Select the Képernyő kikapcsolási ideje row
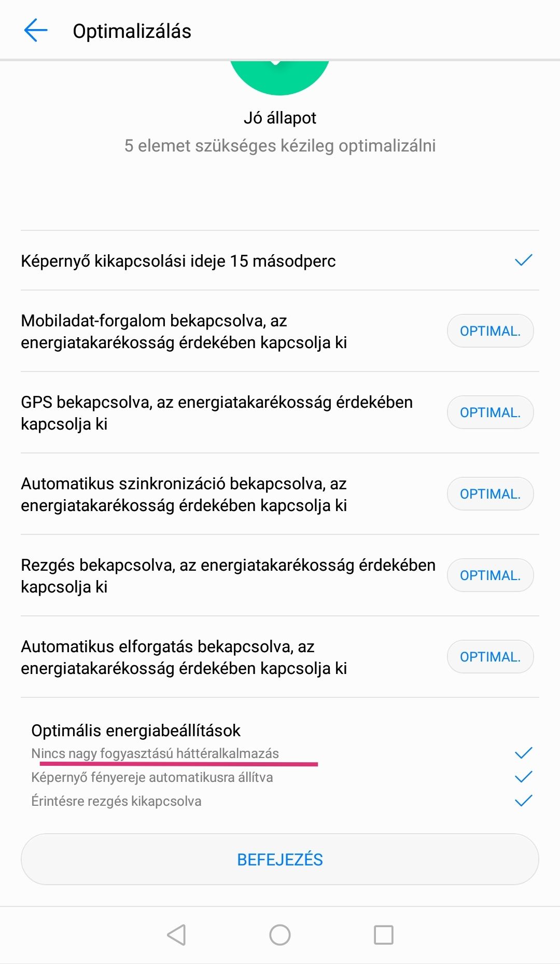560x964 pixels. [x=280, y=260]
